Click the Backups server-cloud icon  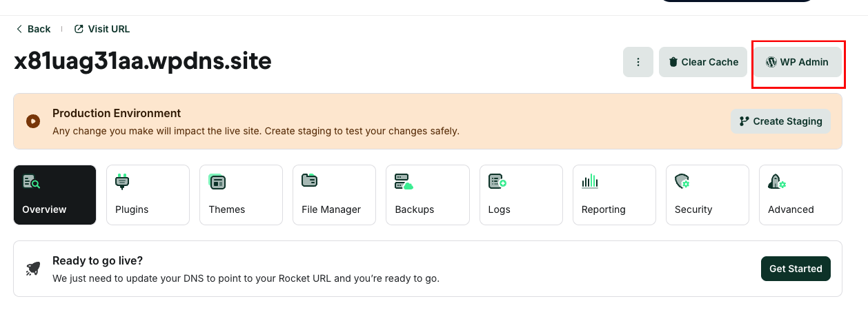[x=404, y=182]
